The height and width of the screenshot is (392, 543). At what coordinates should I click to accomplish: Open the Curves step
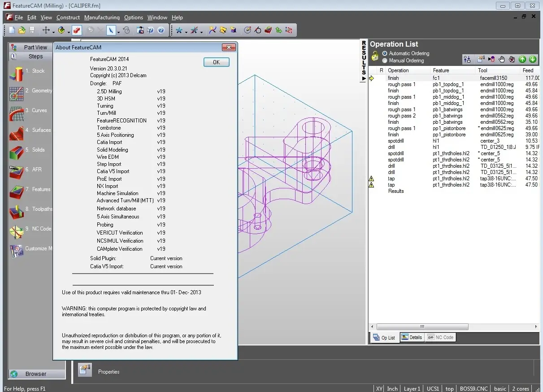(x=17, y=113)
